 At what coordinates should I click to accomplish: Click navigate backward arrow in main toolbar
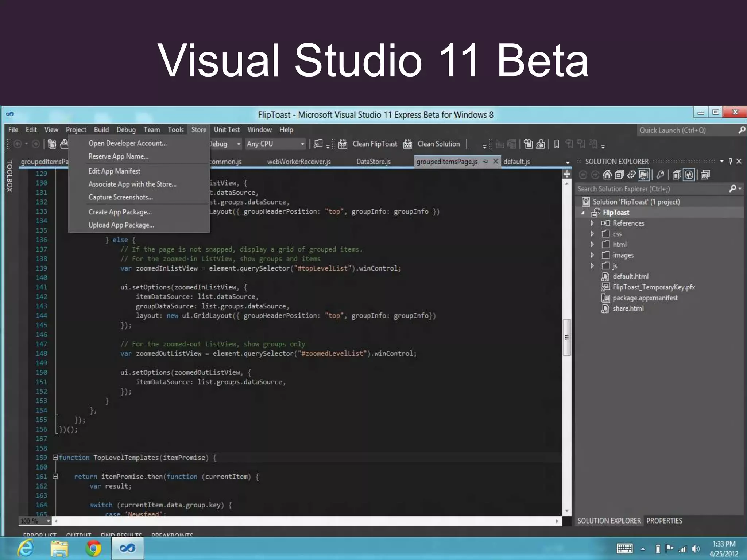18,144
